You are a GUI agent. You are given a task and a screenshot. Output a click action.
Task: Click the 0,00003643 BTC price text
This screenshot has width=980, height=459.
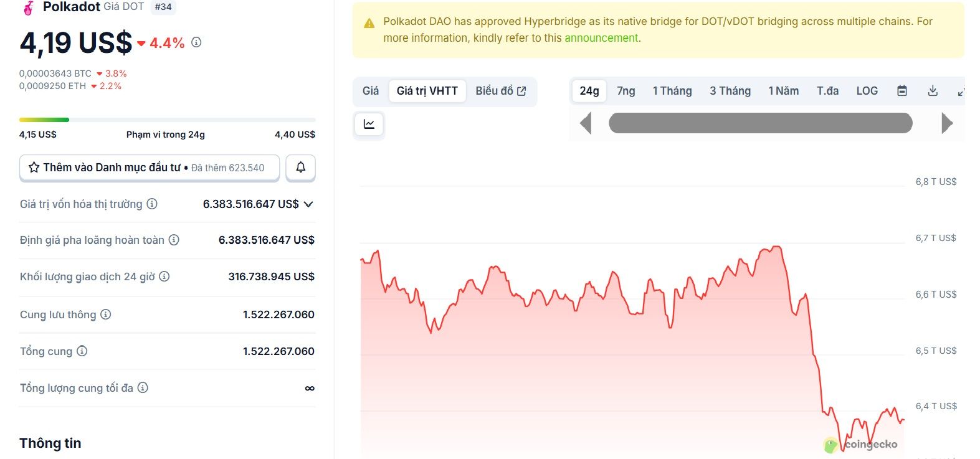(x=55, y=73)
